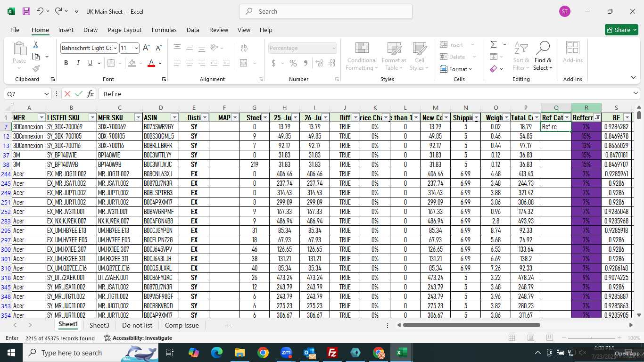Open Cell Styles gallery
This screenshot has height=362, width=644.
pyautogui.click(x=419, y=57)
